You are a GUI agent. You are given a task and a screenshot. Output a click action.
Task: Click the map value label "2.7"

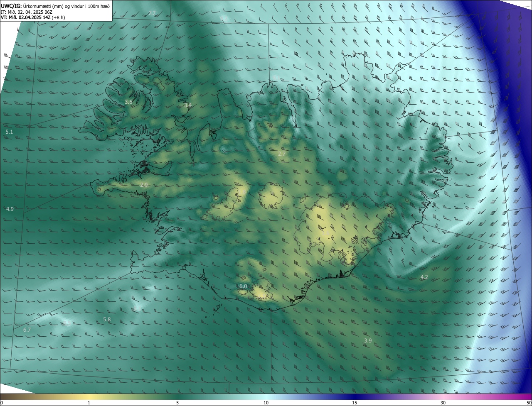point(282,154)
